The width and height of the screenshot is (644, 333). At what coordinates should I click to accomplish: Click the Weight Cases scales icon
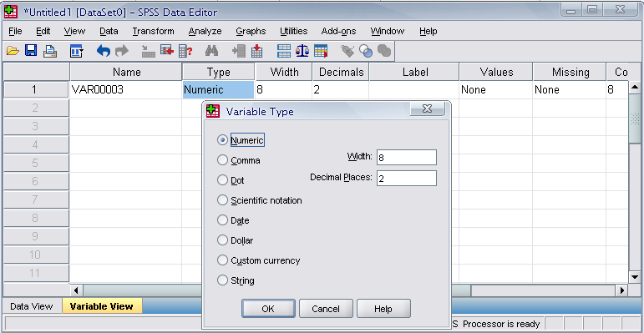click(302, 51)
